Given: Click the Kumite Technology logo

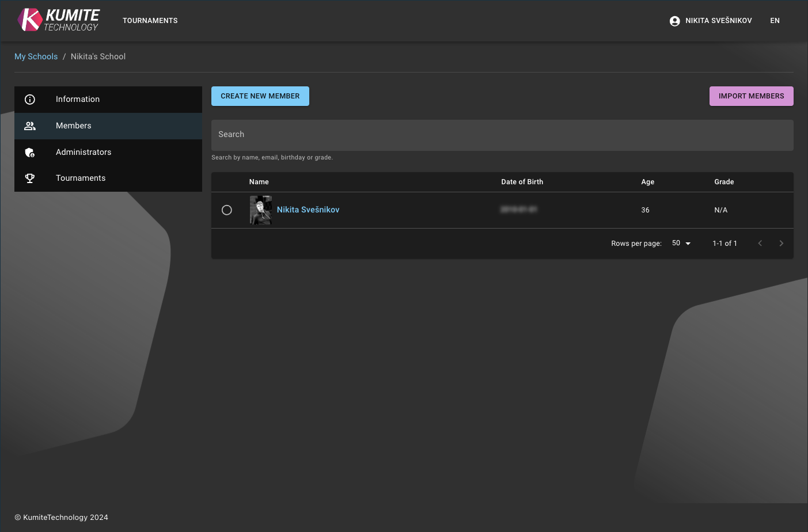Looking at the screenshot, I should click(x=58, y=20).
